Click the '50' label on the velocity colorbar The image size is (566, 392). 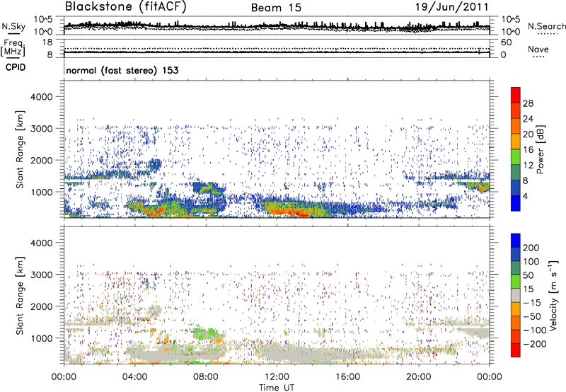tap(528, 275)
